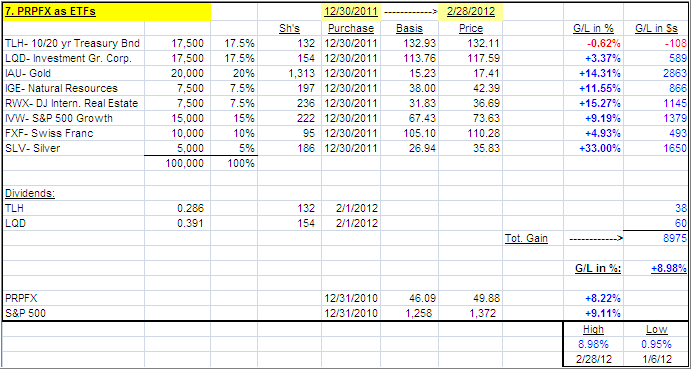Select the 100,000 total allocation cell

[177, 164]
